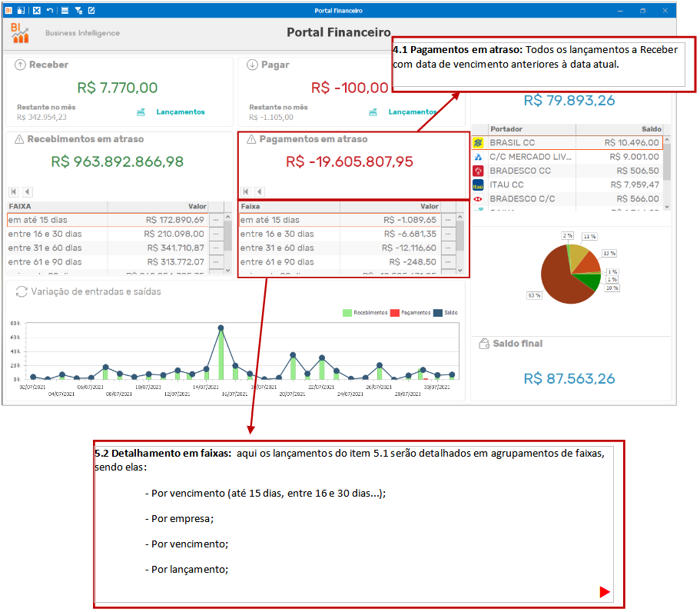Screen dimensions: 700x612
Task: Sort by FAIXA column in Recebimentos table
Action: (x=57, y=206)
